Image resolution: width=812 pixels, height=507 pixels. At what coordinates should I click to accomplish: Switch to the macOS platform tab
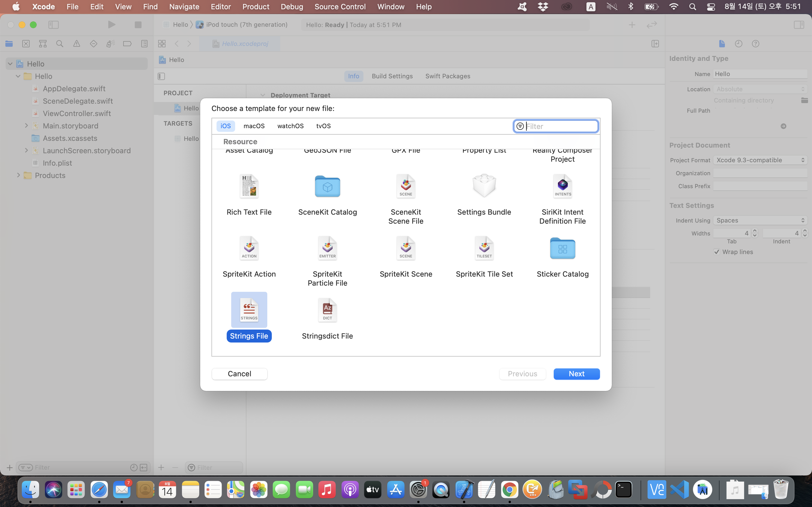click(x=254, y=126)
